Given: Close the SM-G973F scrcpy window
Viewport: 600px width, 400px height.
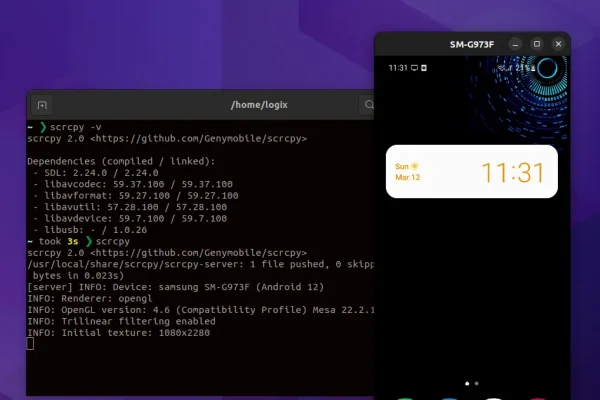Looking at the screenshot, I should click(558, 44).
